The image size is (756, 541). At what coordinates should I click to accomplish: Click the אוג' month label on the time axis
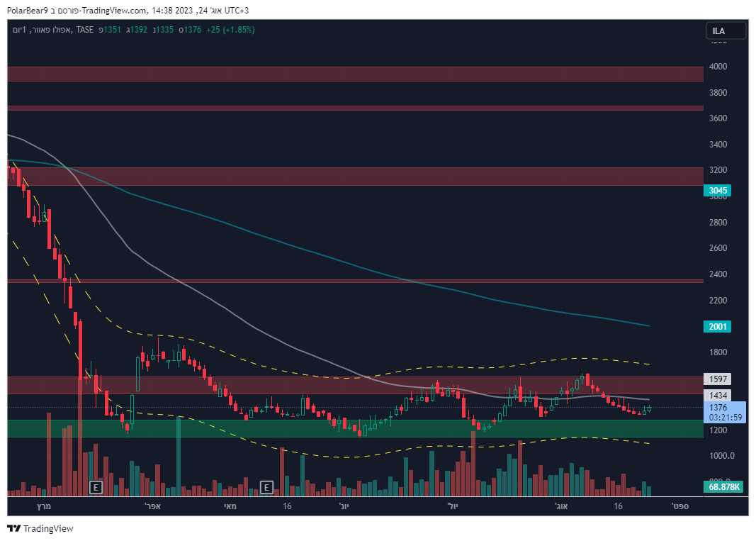coord(561,506)
